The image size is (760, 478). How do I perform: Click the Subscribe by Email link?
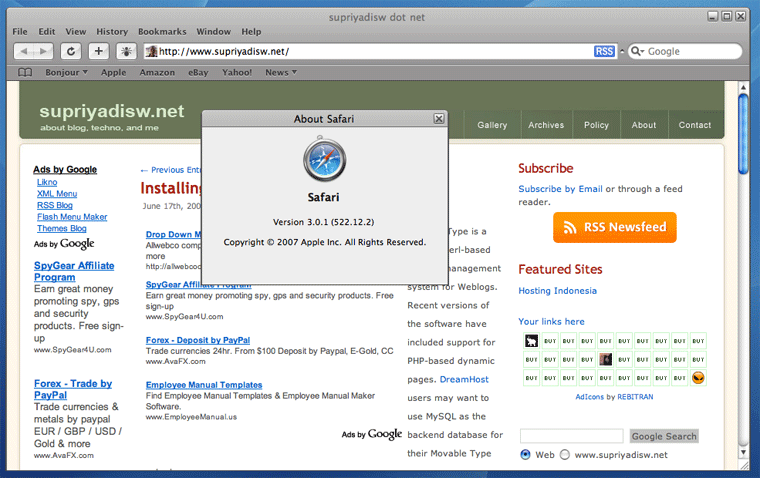pyautogui.click(x=560, y=189)
